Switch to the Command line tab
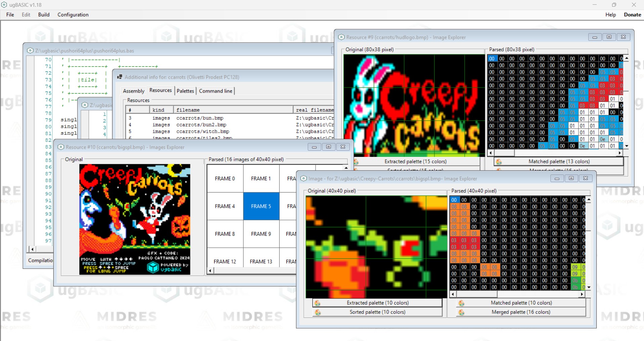The width and height of the screenshot is (644, 341). pos(215,91)
